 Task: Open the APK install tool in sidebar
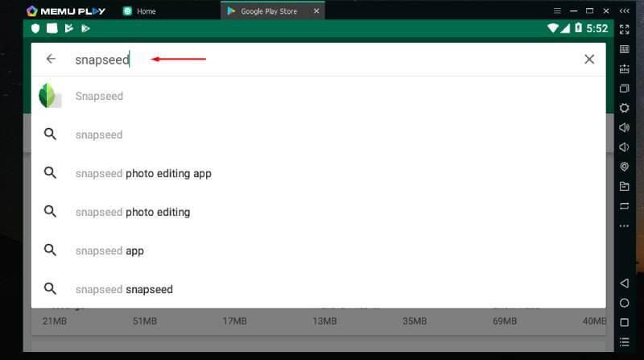tap(625, 68)
